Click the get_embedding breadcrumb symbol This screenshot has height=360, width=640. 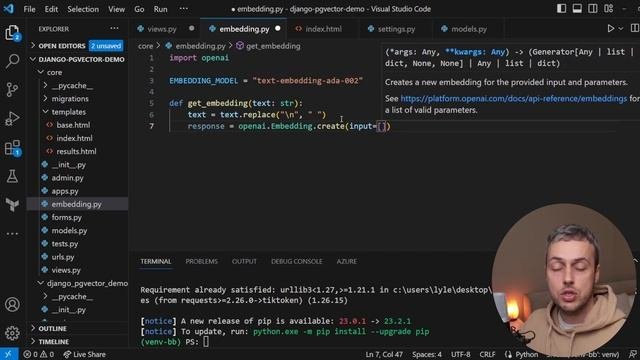pos(273,46)
